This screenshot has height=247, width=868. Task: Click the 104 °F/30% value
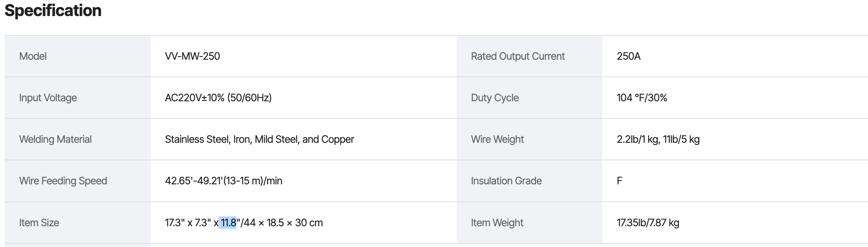(x=642, y=98)
